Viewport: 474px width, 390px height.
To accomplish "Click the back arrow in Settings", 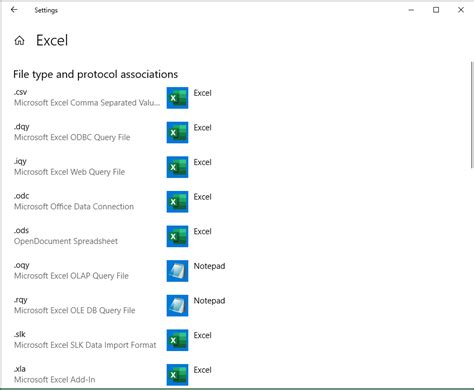I will coord(14,10).
